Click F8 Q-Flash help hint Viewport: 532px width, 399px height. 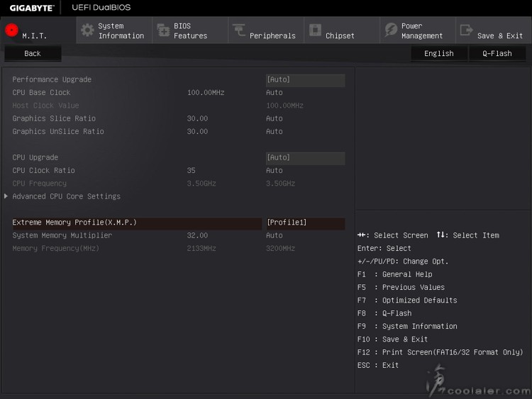[384, 313]
